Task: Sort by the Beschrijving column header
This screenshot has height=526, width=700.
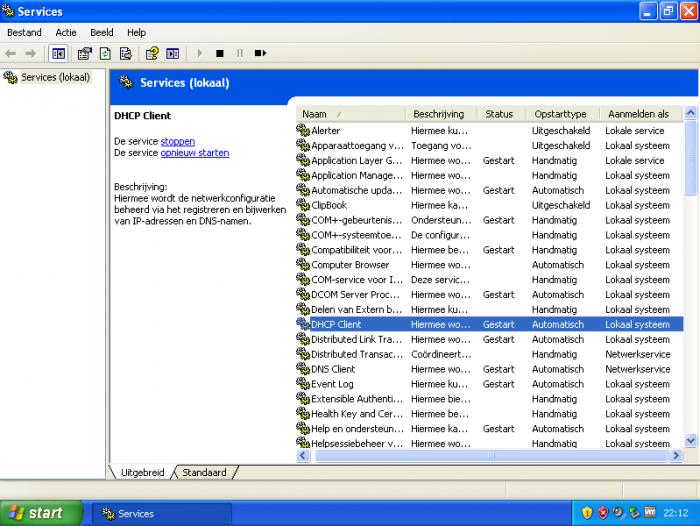Action: click(x=441, y=114)
